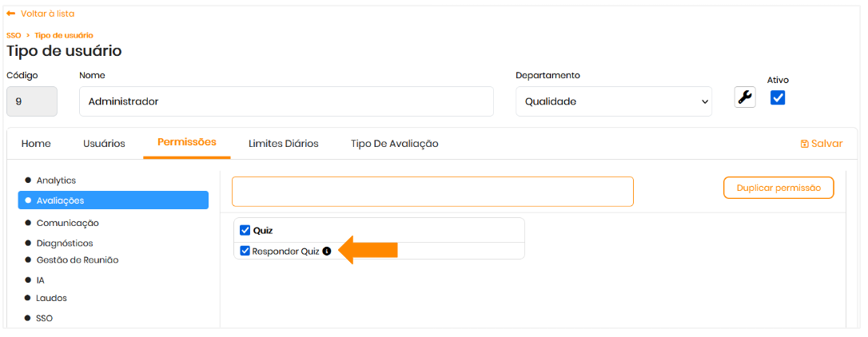This screenshot has height=337, width=868.
Task: Select Laudos in the sidebar list
Action: [51, 298]
